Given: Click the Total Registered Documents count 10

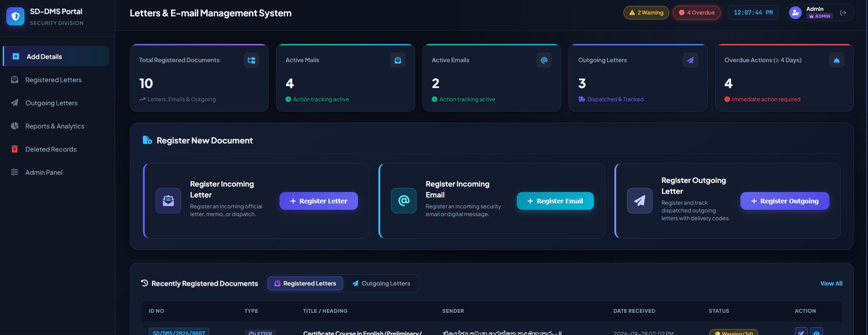Looking at the screenshot, I should [146, 84].
